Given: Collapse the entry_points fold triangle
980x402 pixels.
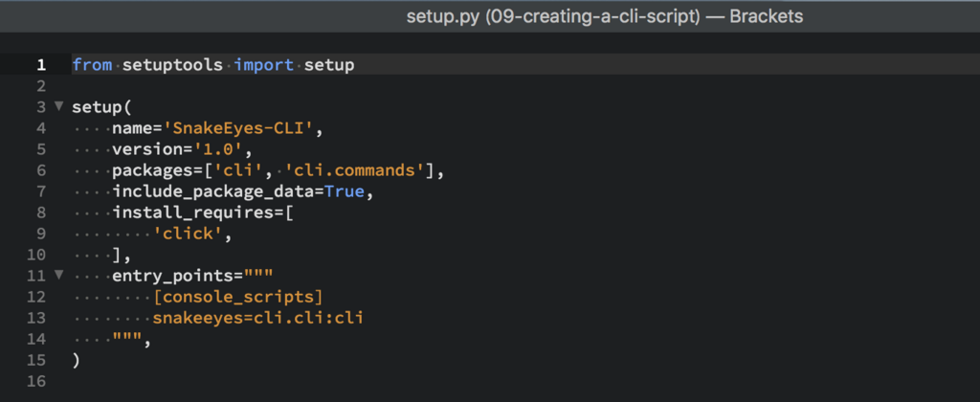Looking at the screenshot, I should (x=57, y=276).
